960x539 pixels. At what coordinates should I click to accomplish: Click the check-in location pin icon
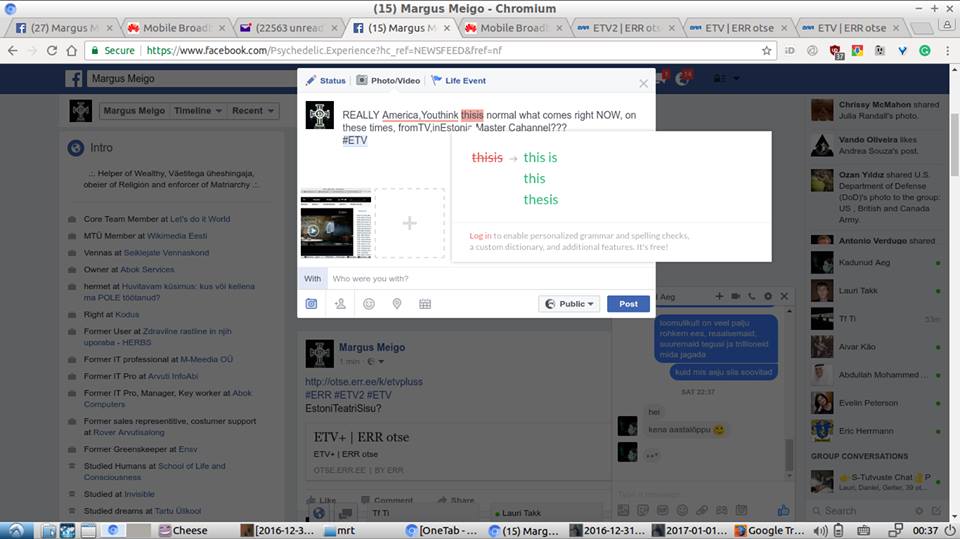tap(397, 304)
